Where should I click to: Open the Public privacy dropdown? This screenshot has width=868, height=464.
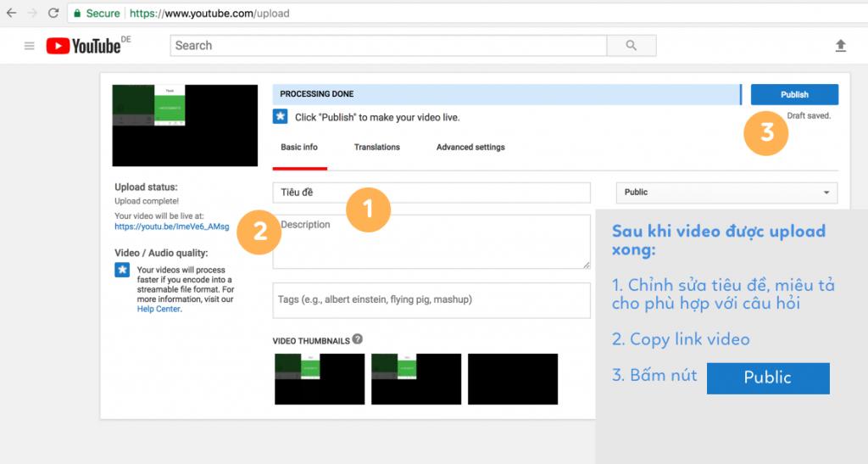726,193
